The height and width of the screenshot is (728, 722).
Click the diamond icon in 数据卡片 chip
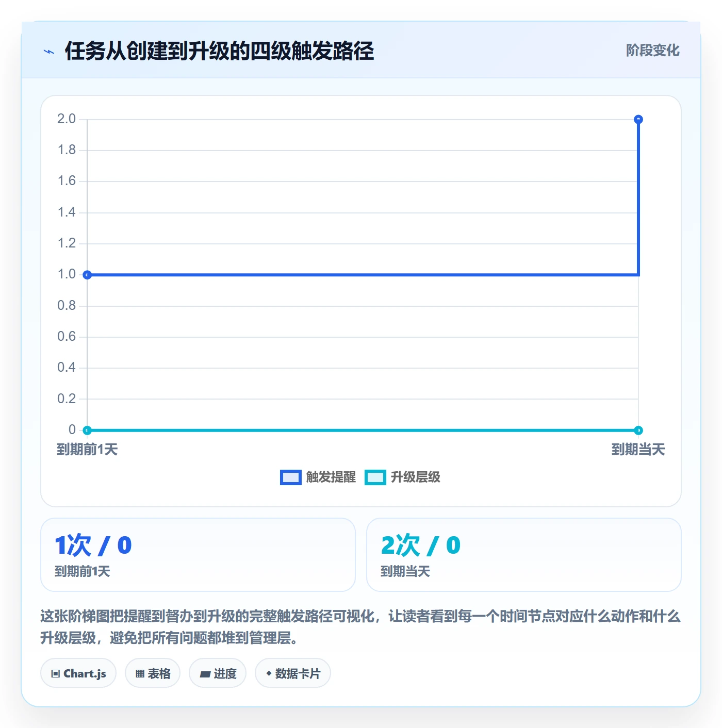pyautogui.click(x=269, y=673)
